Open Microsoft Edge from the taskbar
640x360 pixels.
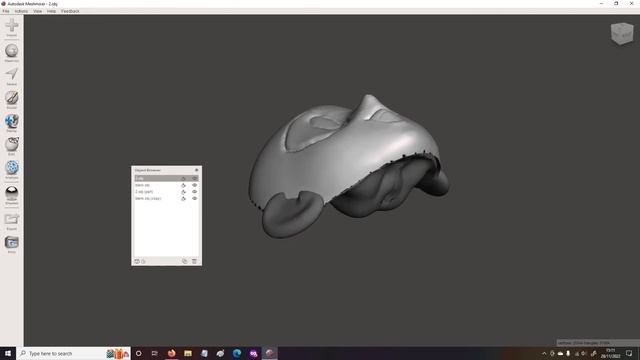click(x=237, y=353)
